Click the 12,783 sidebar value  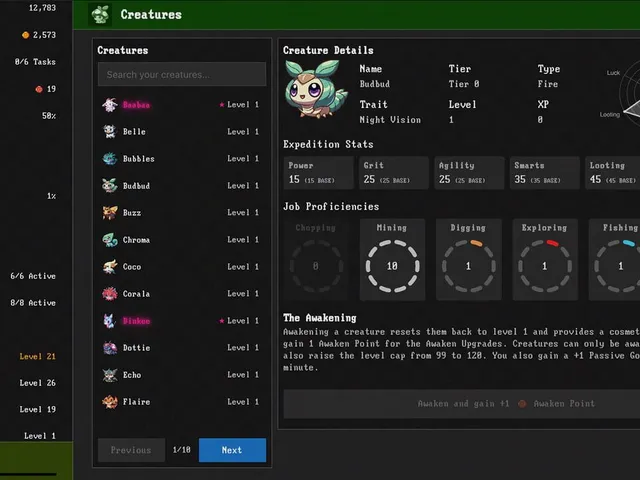[42, 8]
